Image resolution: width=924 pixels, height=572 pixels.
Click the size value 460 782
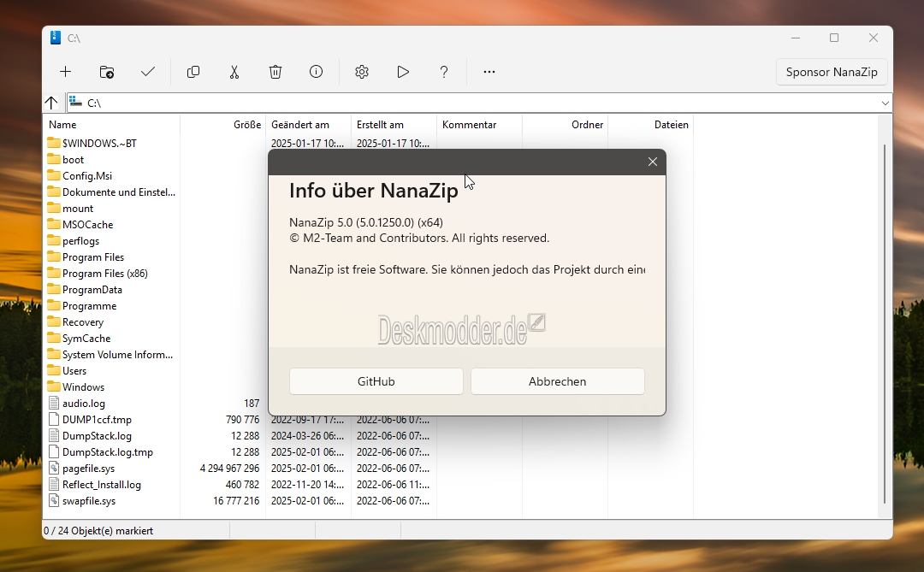[242, 485]
